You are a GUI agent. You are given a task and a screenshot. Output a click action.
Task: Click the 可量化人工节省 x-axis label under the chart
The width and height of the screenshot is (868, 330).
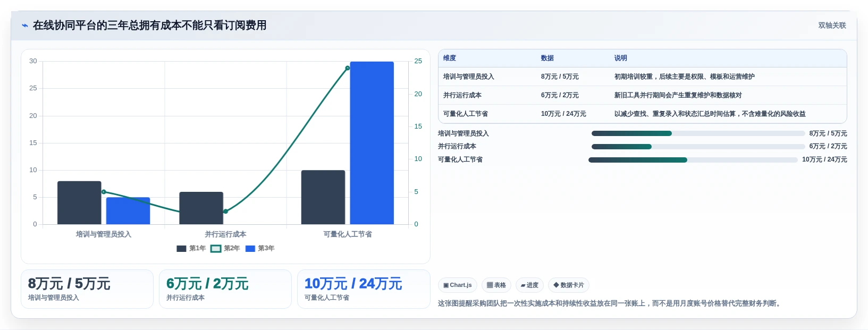[x=348, y=234]
